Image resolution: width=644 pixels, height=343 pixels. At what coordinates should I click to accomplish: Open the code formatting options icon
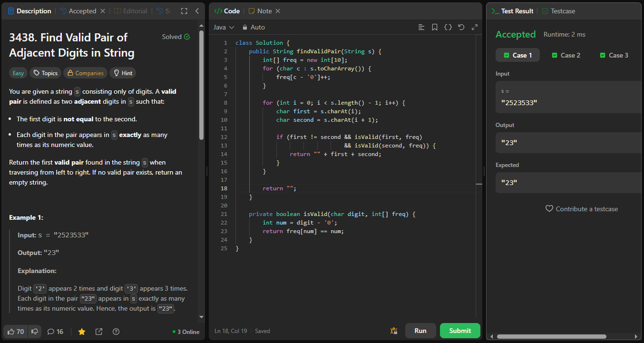coord(421,27)
